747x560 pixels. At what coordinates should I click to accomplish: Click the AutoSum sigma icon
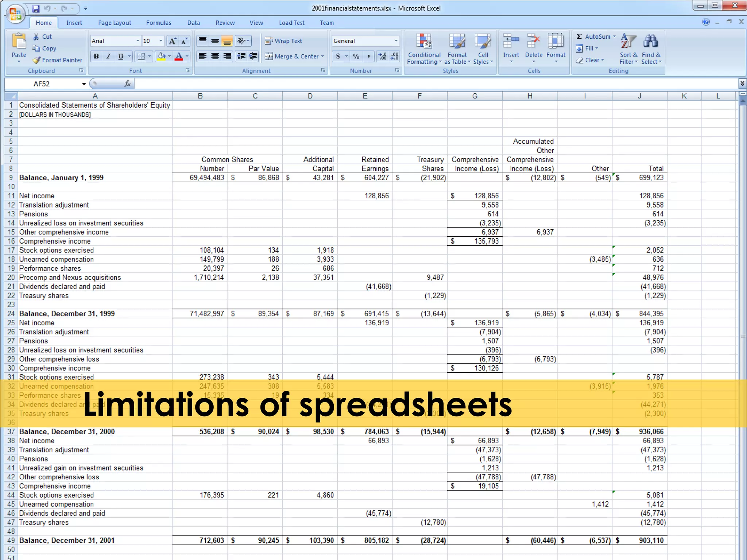tap(579, 36)
